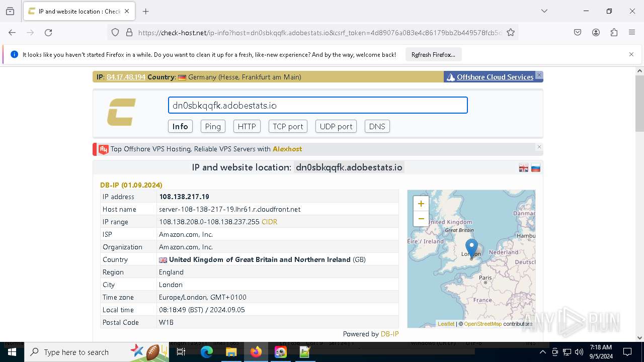Viewport: 644px width, 362px height.
Task: Click the tracking protection shield icon
Action: 115,32
